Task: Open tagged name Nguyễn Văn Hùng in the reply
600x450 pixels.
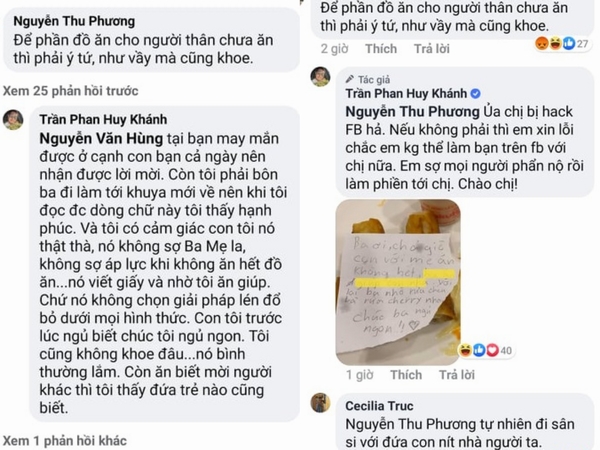Action: point(101,138)
